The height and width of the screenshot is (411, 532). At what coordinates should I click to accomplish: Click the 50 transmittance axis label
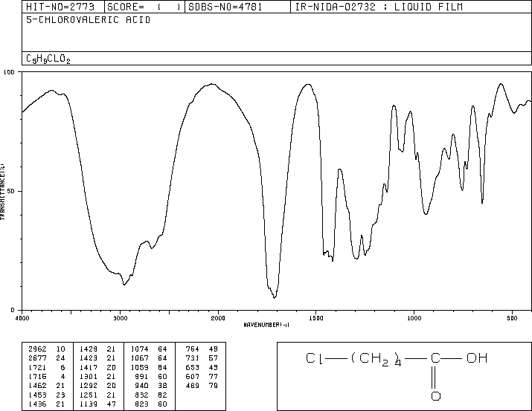click(11, 191)
